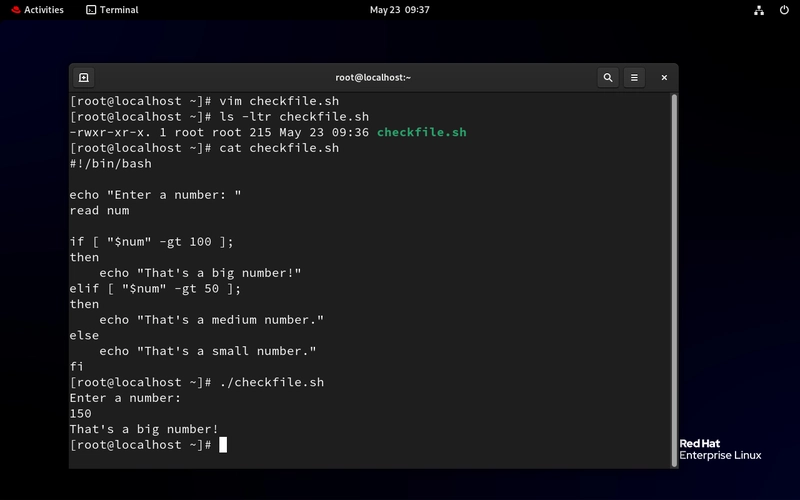This screenshot has height=500, width=800.
Task: Click the terminal cursor at the last prompt
Action: pos(223,445)
